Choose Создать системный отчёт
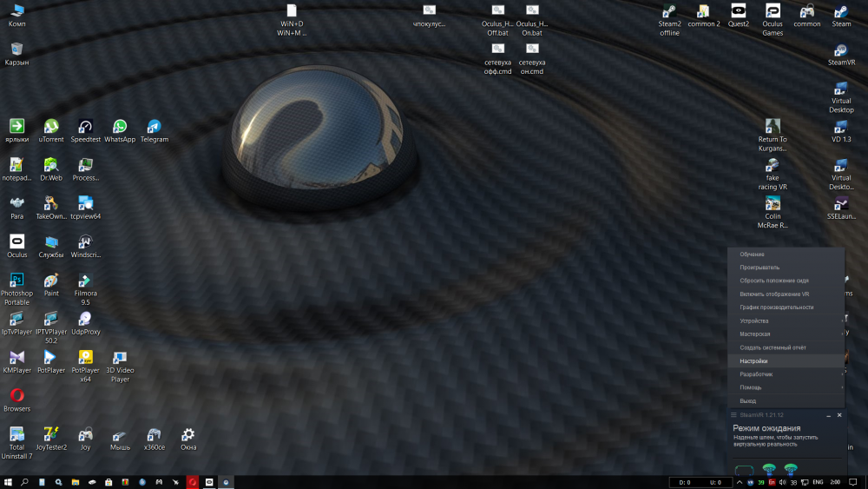The width and height of the screenshot is (868, 489). tap(786, 347)
